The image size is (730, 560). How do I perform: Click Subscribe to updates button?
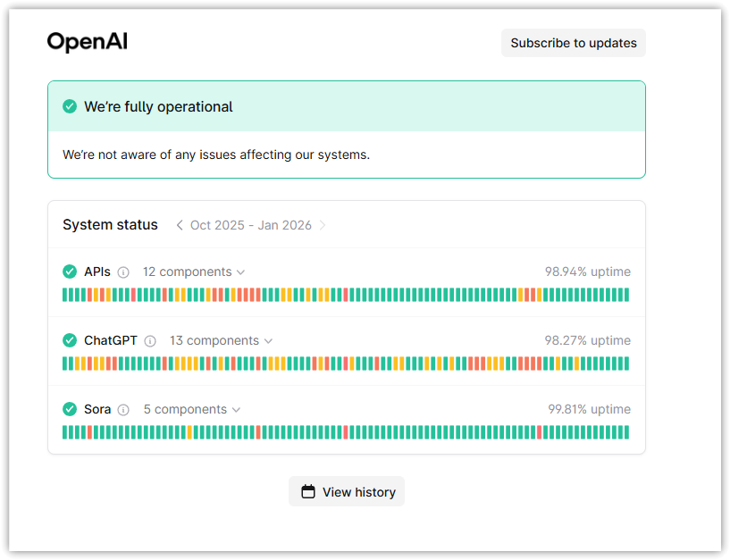point(573,43)
